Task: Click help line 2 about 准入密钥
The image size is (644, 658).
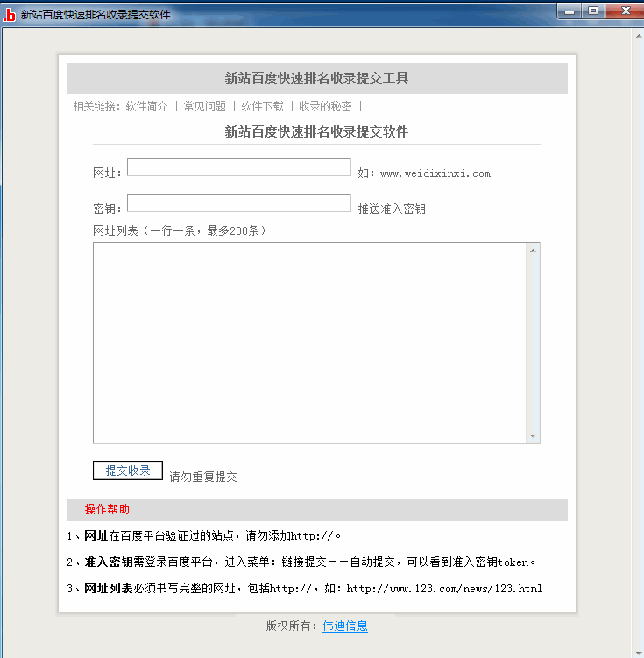Action: coord(301,562)
